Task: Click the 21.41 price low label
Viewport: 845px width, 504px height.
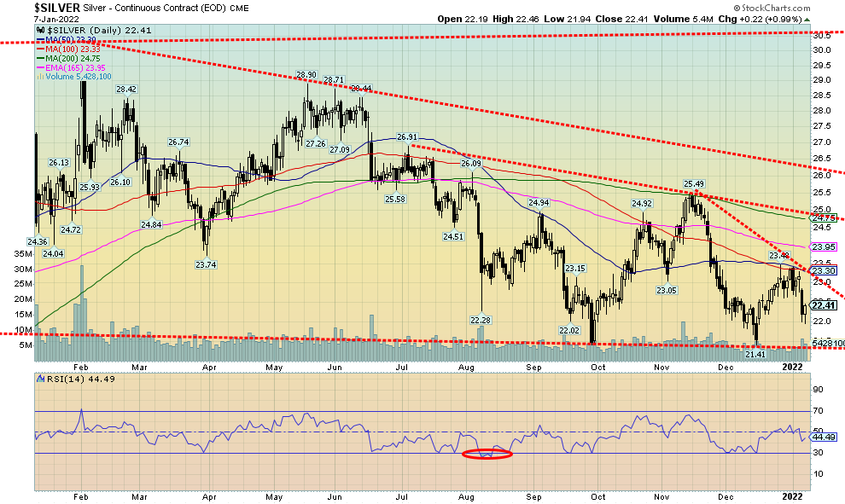Action: pos(755,353)
